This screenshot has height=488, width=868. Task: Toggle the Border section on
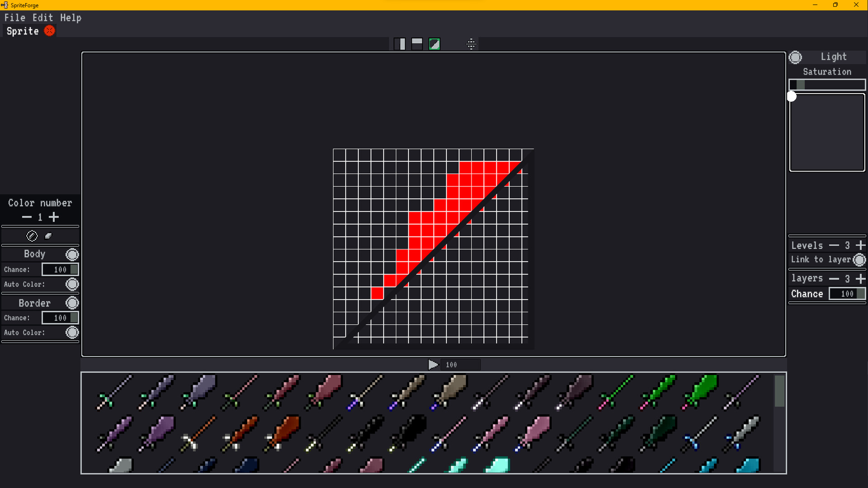[x=72, y=303]
